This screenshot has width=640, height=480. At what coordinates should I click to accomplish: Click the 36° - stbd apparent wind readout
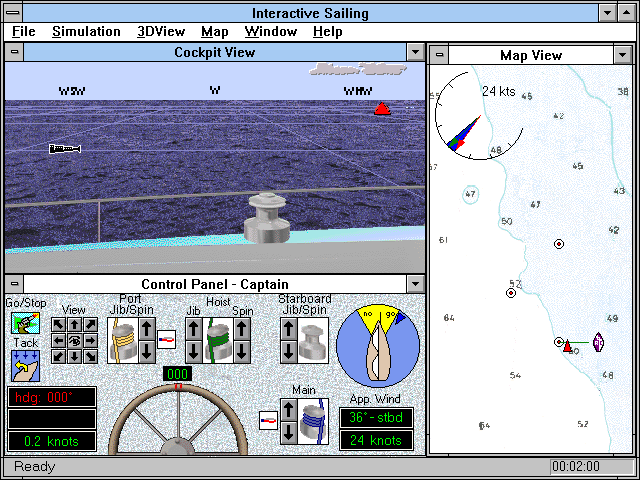[x=376, y=418]
